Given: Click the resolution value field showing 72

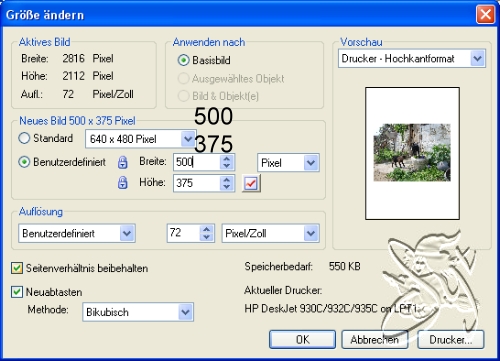Looking at the screenshot, I should click(x=184, y=233).
